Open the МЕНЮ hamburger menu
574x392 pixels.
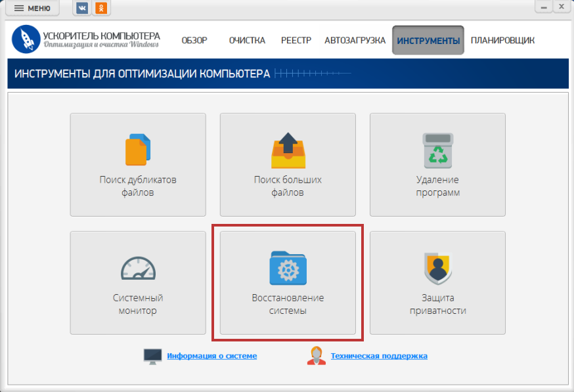click(32, 8)
